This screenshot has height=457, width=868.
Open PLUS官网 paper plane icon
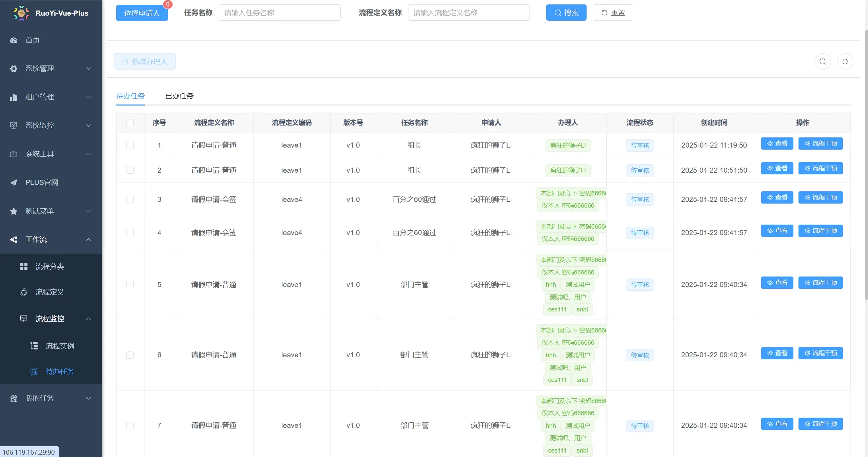14,183
